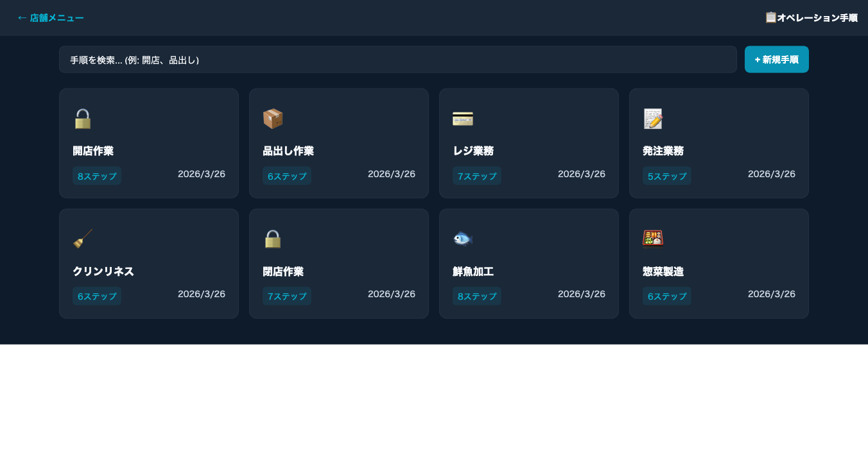This screenshot has width=868, height=466.
Task: Click the lock icon on 閉店作業 card
Action: tap(273, 239)
